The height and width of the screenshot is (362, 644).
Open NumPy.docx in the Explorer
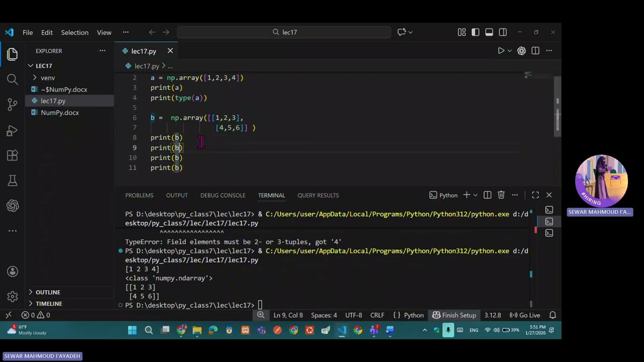click(x=59, y=113)
